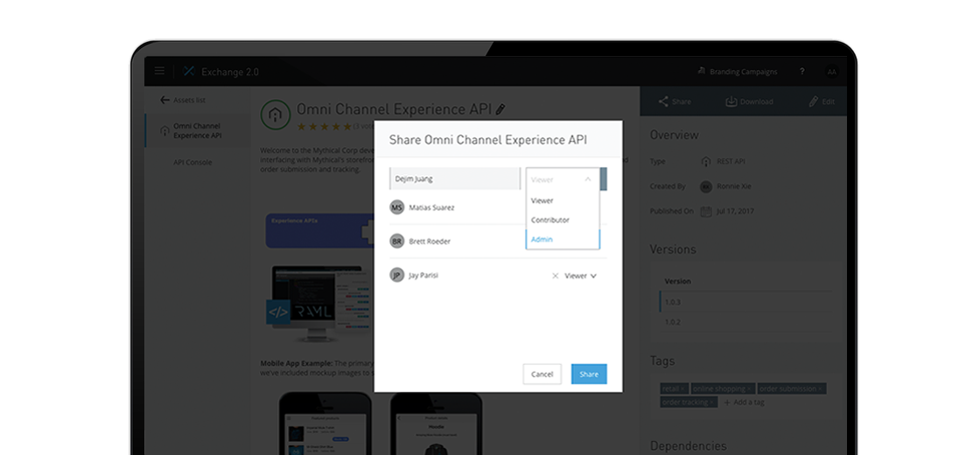This screenshot has height=455, width=980.
Task: Remove the retail tag with its x
Action: 683,388
